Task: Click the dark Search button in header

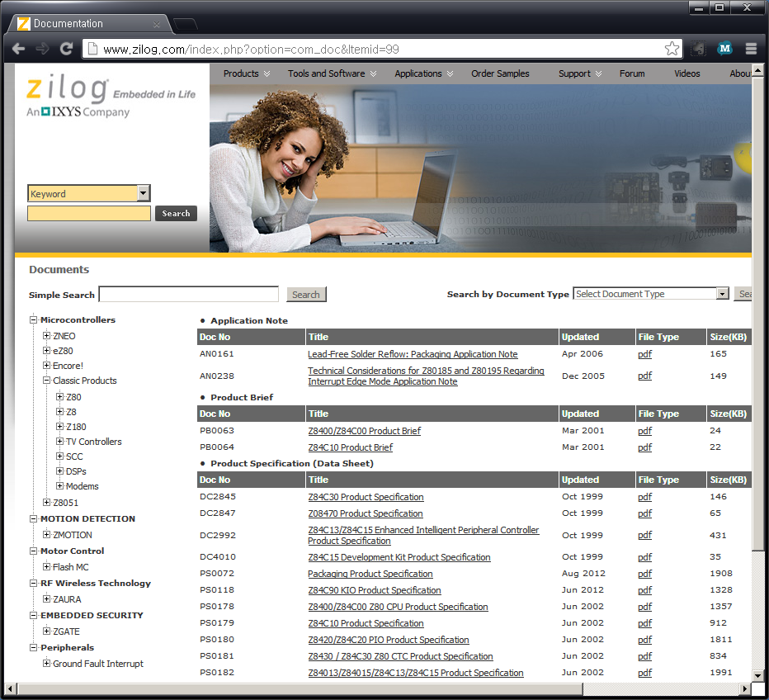Action: click(176, 214)
